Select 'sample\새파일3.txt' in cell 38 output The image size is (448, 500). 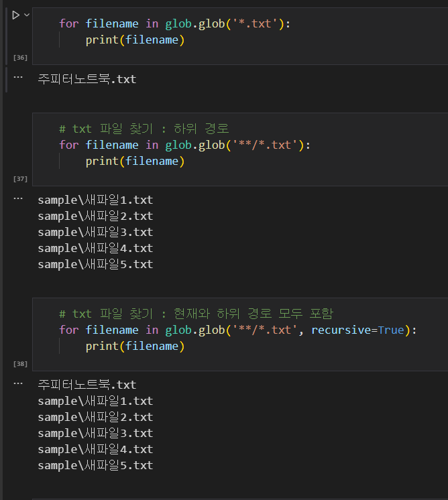pyautogui.click(x=95, y=433)
